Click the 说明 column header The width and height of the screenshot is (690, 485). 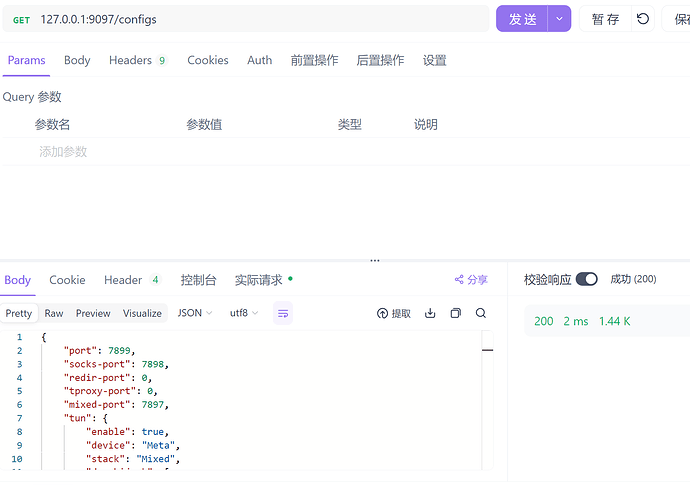point(426,125)
